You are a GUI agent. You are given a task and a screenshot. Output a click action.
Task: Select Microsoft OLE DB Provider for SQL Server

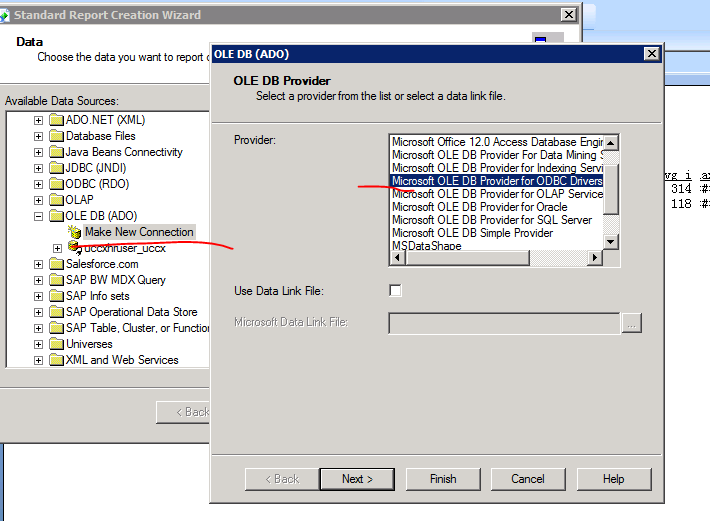pyautogui.click(x=497, y=220)
